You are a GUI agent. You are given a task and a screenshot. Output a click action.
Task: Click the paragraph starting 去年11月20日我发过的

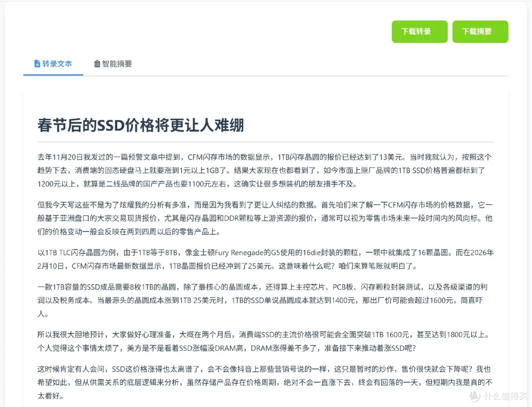click(266, 170)
